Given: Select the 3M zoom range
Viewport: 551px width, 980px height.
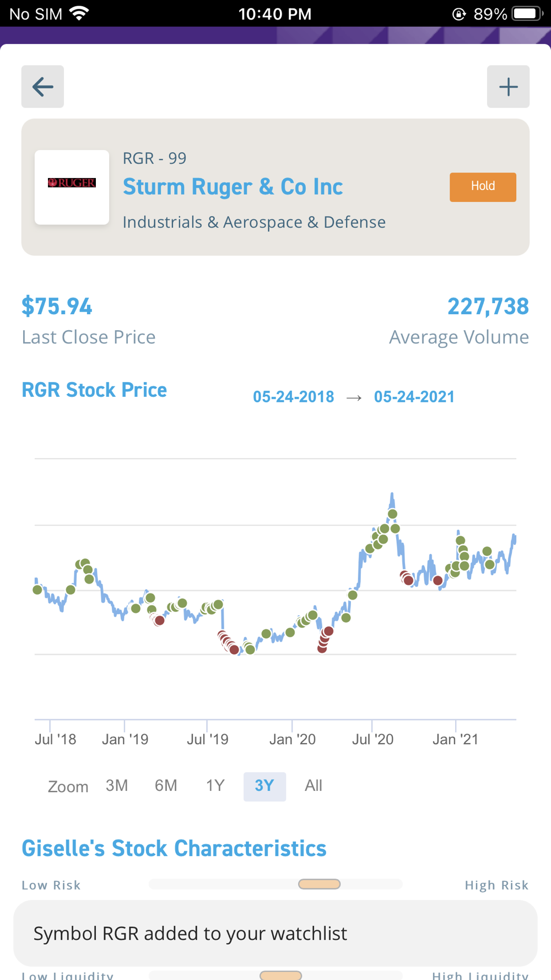Looking at the screenshot, I should tap(117, 785).
